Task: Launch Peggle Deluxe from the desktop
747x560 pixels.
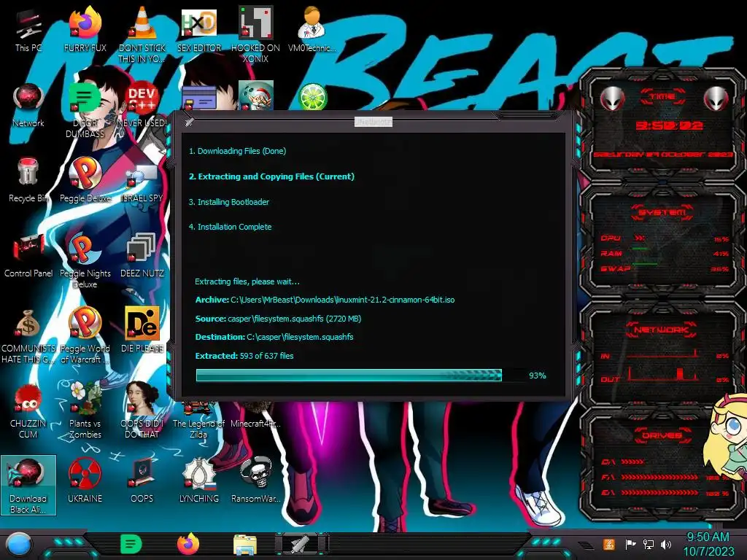Action: (x=85, y=180)
